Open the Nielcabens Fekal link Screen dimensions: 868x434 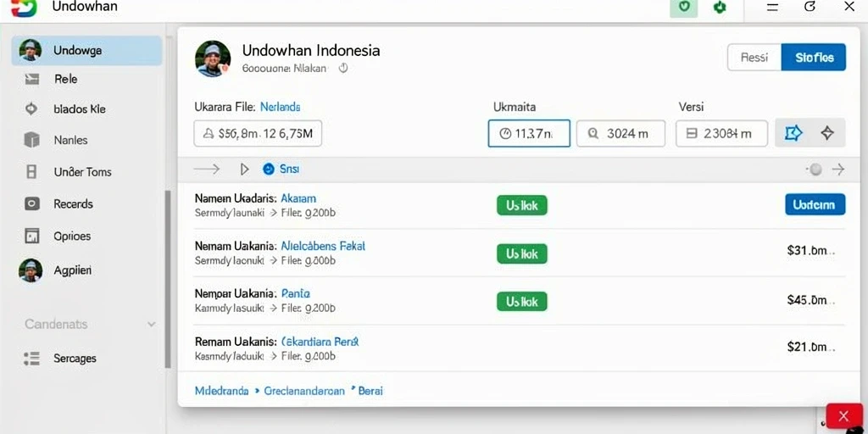point(323,246)
